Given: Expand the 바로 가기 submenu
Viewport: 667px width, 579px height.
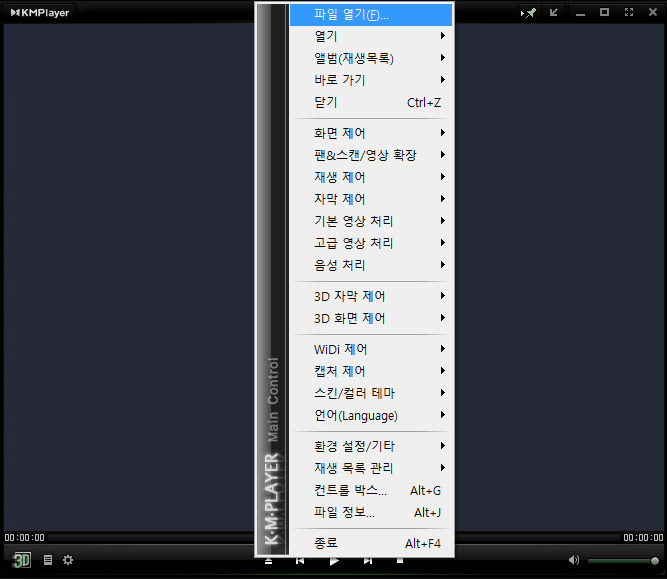Looking at the screenshot, I should pyautogui.click(x=371, y=80).
